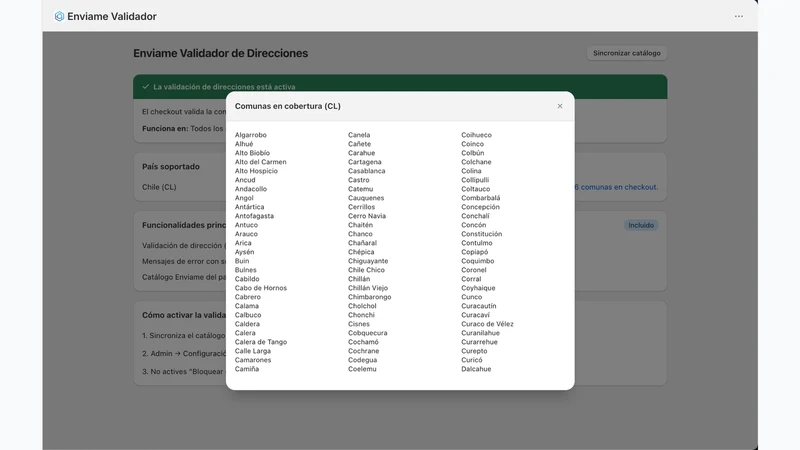The image size is (800, 450).
Task: Select Alto del Carmen entry
Action: tap(260, 162)
